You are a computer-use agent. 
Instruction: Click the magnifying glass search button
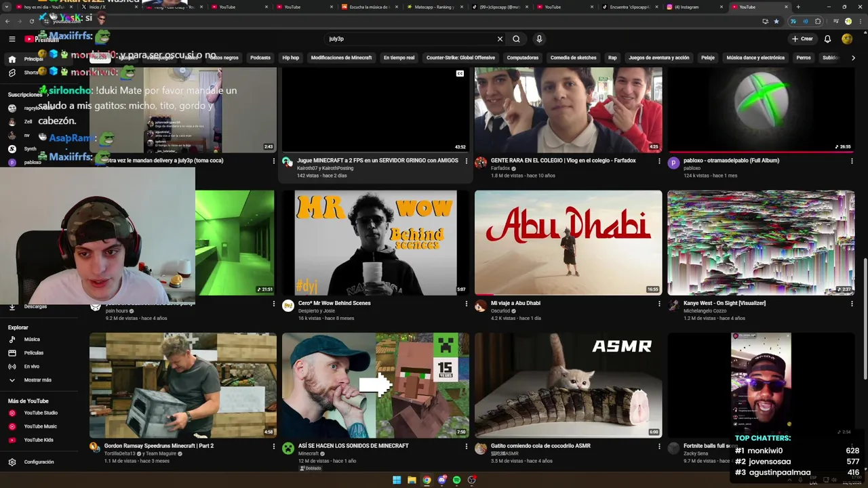(516, 39)
